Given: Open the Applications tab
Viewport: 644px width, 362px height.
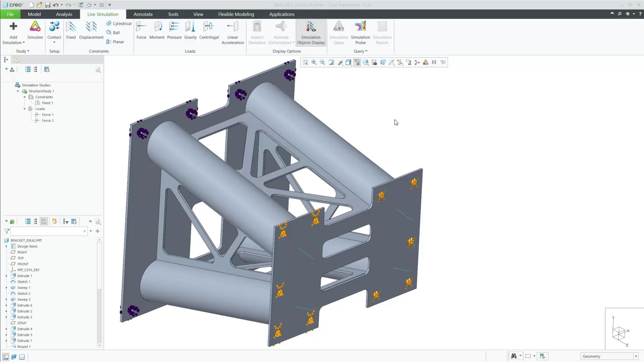Looking at the screenshot, I should (x=282, y=14).
